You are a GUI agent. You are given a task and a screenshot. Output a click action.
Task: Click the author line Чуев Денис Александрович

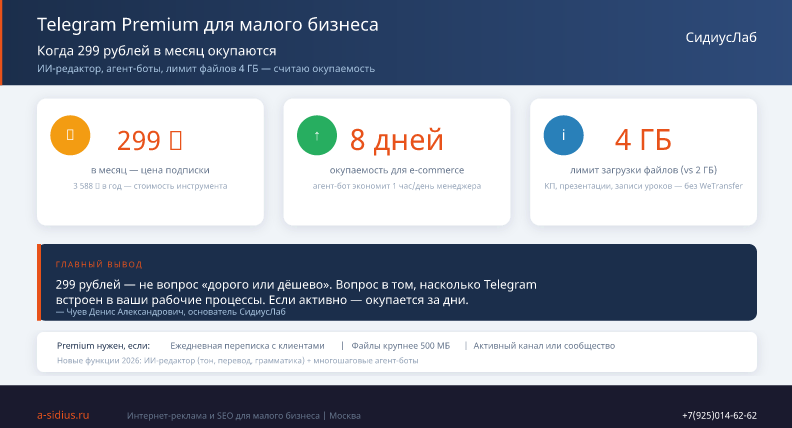pyautogui.click(x=171, y=312)
